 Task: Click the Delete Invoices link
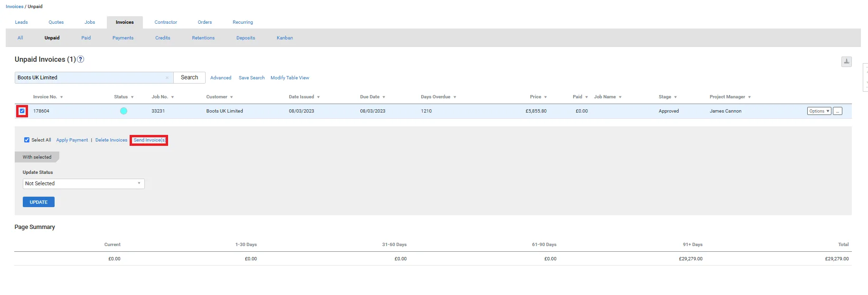111,140
